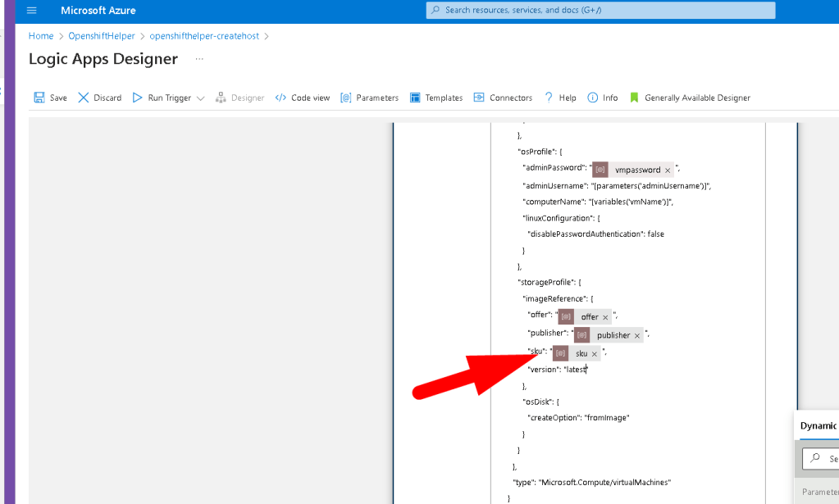Click the Microsoft.Compute/virtualMachines type line
839x504 pixels.
coord(592,482)
